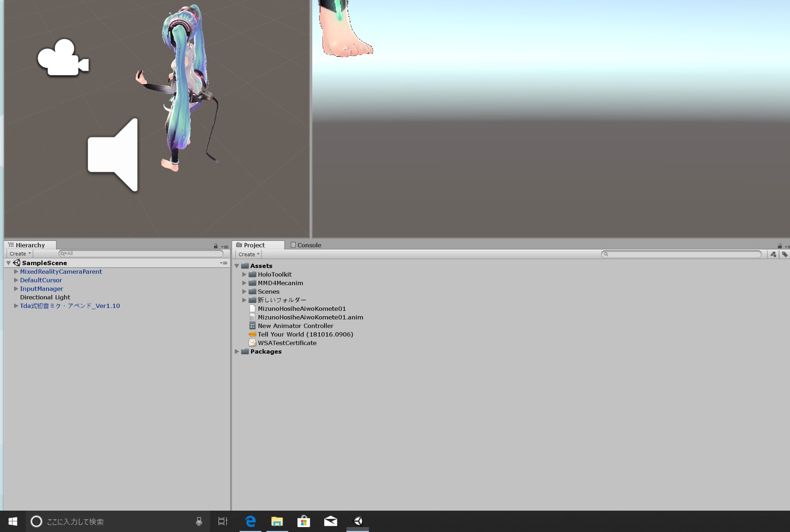Viewport: 790px width, 532px height.
Task: Click Tell Your World (181016.0906) name
Action: (306, 335)
